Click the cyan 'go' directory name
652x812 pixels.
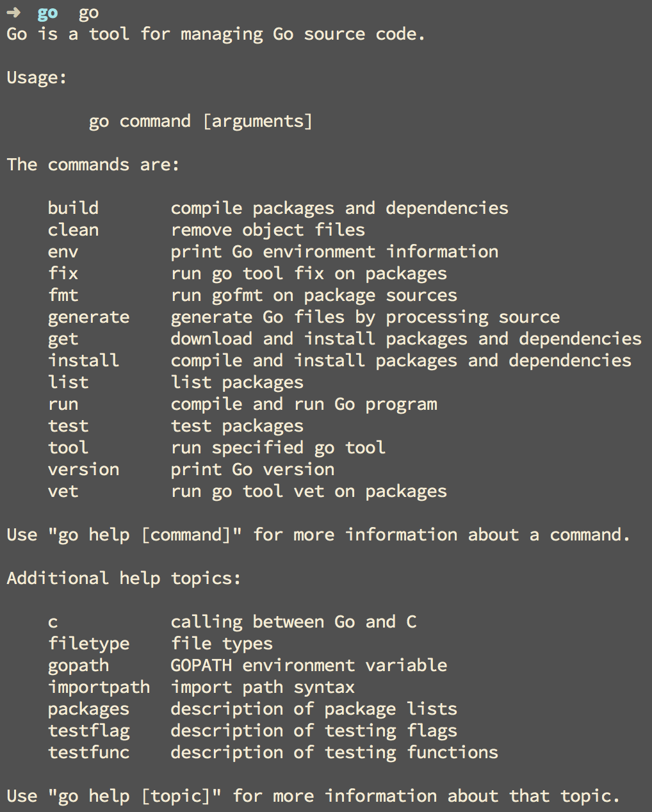tap(47, 13)
